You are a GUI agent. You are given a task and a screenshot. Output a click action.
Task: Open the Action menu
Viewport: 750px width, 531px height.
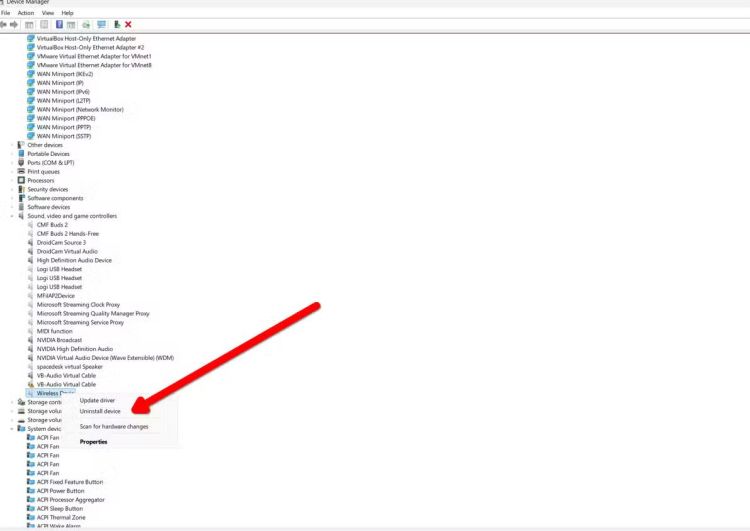[25, 13]
